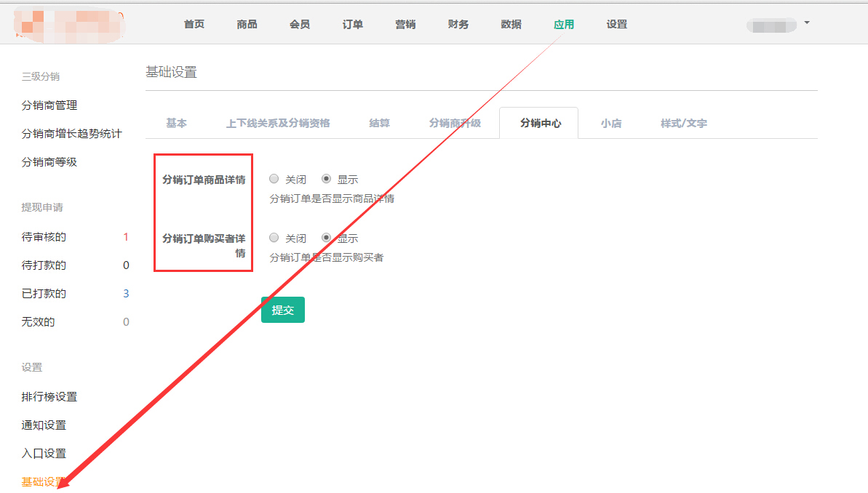Open 通知设置 in sidebar
The height and width of the screenshot is (493, 868).
44,425
